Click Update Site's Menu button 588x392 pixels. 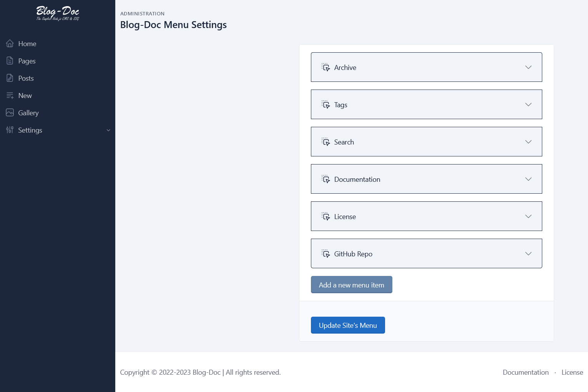coord(348,325)
